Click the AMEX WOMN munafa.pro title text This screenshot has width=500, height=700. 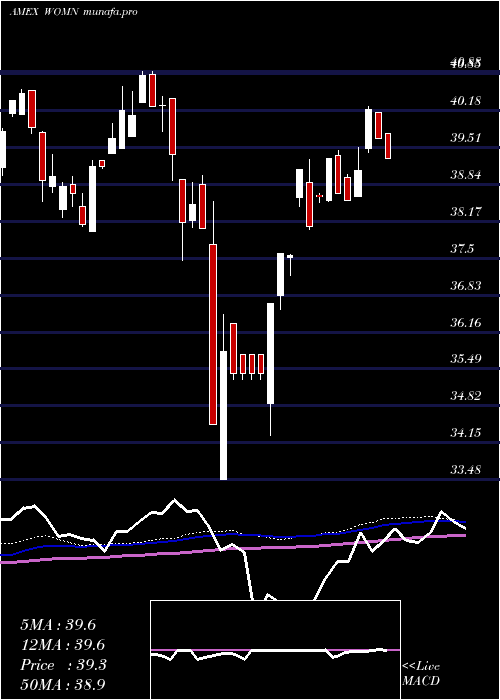coord(73,12)
